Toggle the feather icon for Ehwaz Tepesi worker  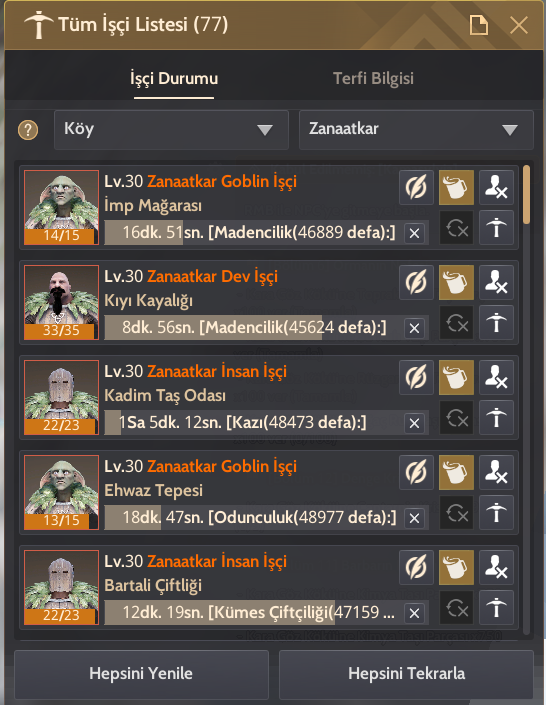tap(416, 472)
